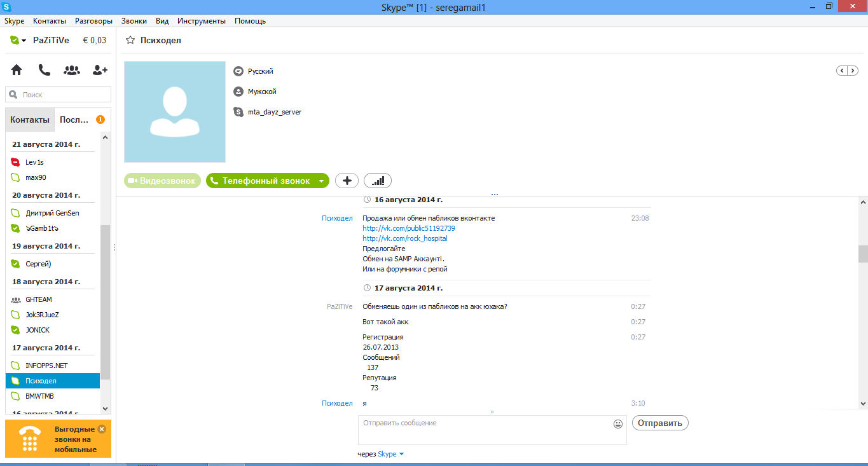The width and height of the screenshot is (868, 466).
Task: Click the speech bubble language icon beside Русский
Action: (x=238, y=71)
